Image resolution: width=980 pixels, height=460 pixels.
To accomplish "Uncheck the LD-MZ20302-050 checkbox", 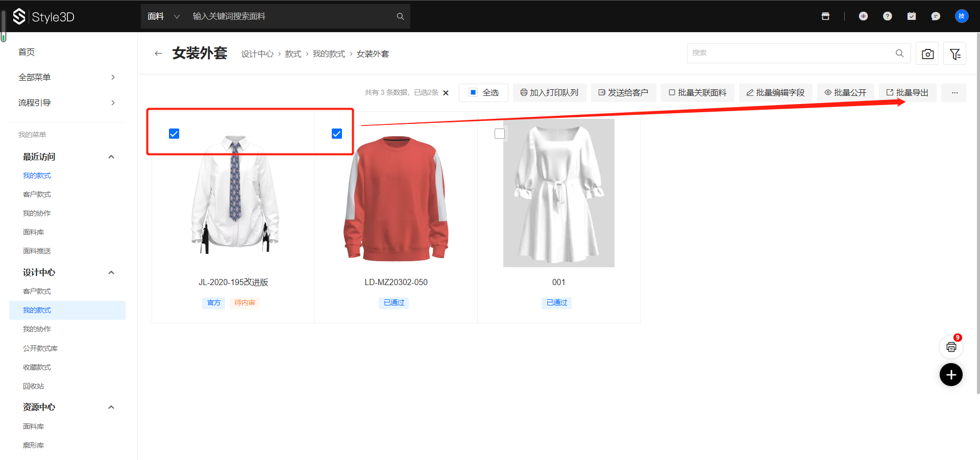I will (337, 134).
